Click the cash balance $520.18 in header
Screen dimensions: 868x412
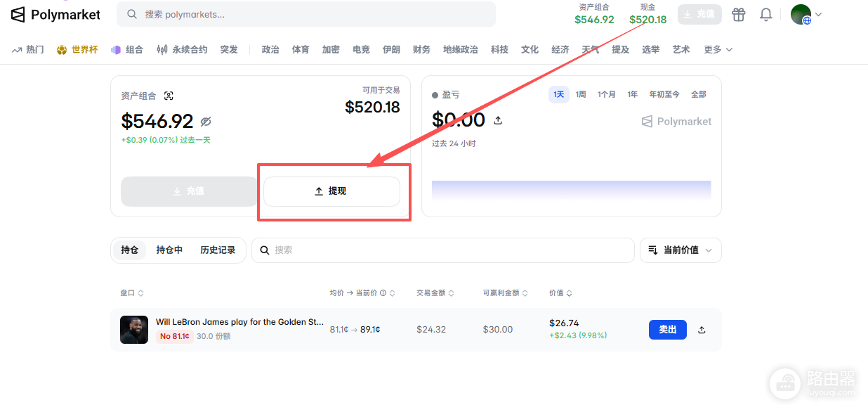tap(647, 20)
